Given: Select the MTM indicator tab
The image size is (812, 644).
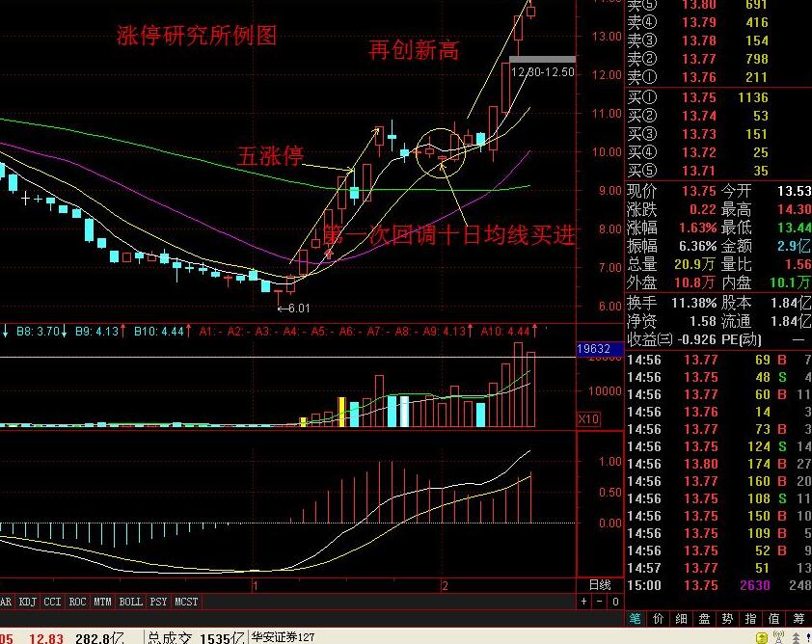Looking at the screenshot, I should point(102,602).
